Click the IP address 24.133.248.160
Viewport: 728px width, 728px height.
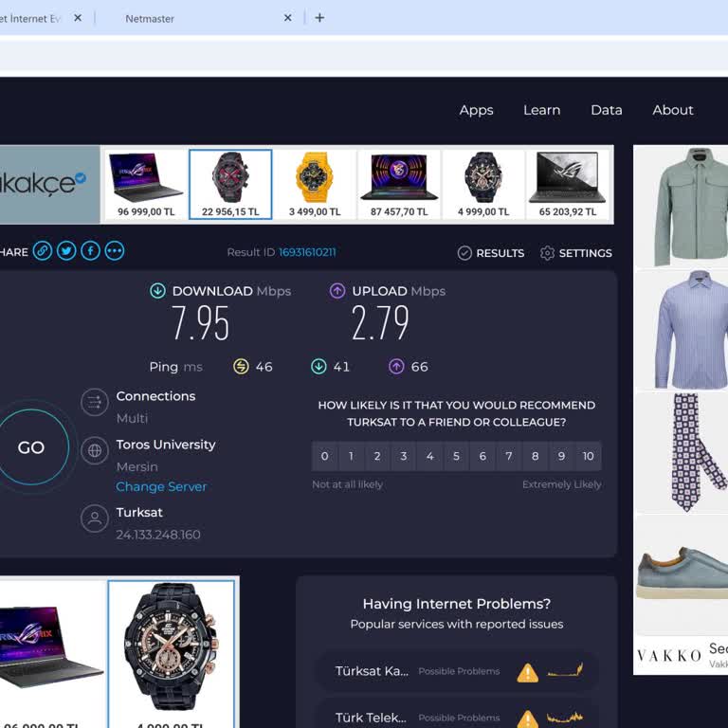158,535
